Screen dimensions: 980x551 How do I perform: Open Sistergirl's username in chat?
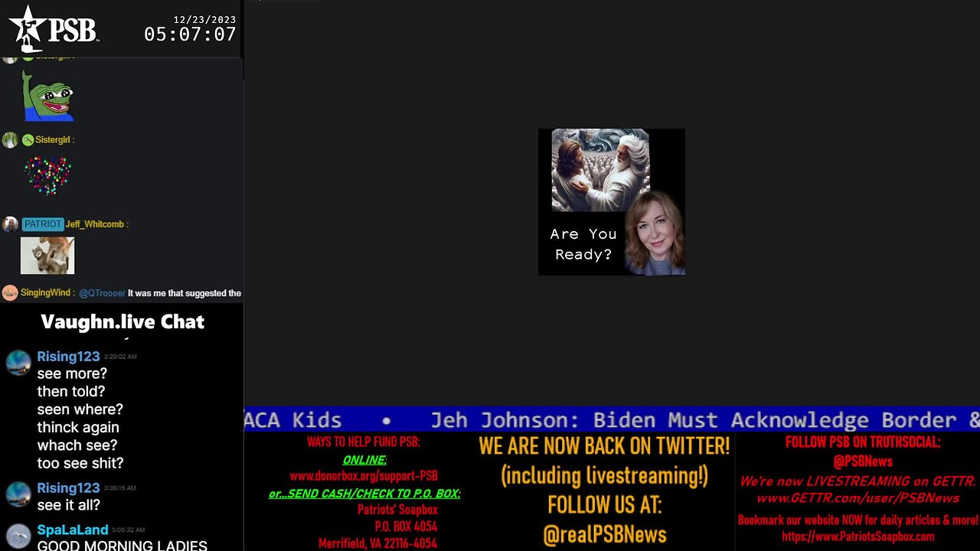point(54,140)
